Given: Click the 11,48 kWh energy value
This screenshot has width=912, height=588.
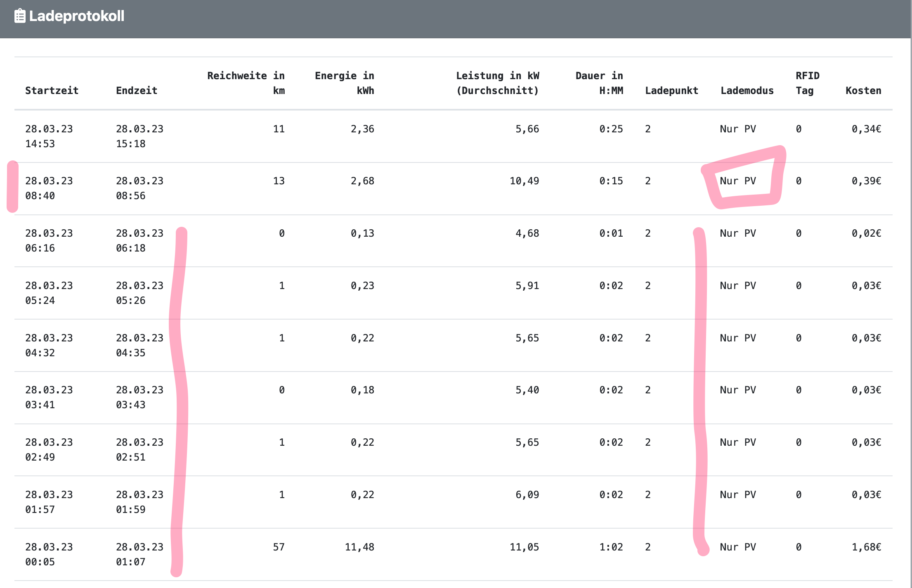Looking at the screenshot, I should (359, 547).
